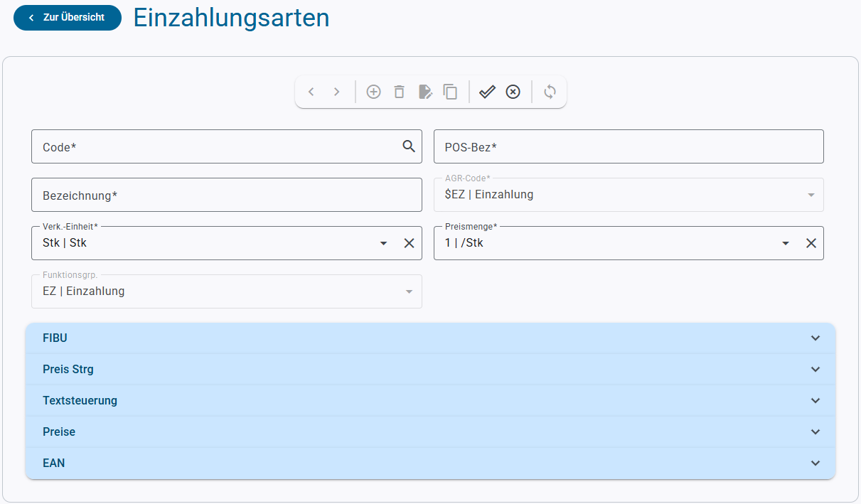Click the refresh icon in toolbar
This screenshot has width=861, height=504.
550,92
